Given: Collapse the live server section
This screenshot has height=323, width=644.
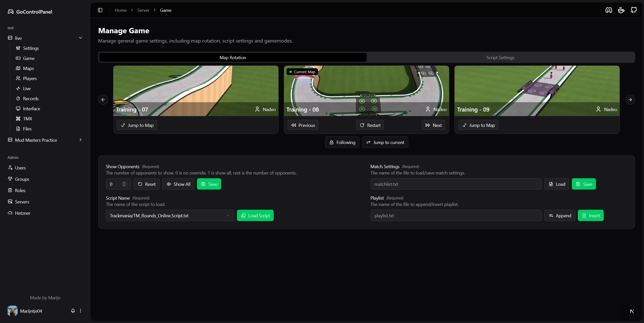Looking at the screenshot, I should [x=80, y=38].
